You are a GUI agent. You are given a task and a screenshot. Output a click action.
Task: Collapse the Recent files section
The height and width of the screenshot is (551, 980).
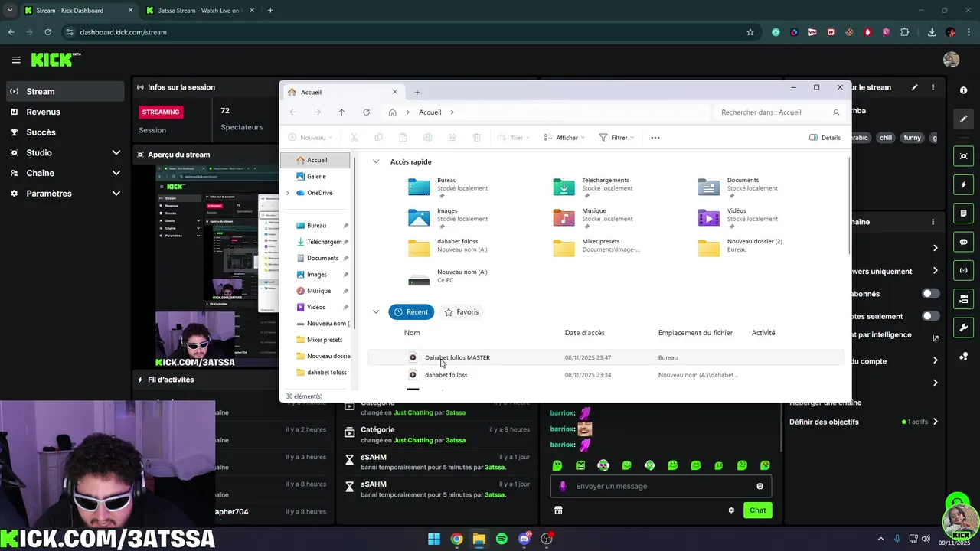pyautogui.click(x=376, y=312)
